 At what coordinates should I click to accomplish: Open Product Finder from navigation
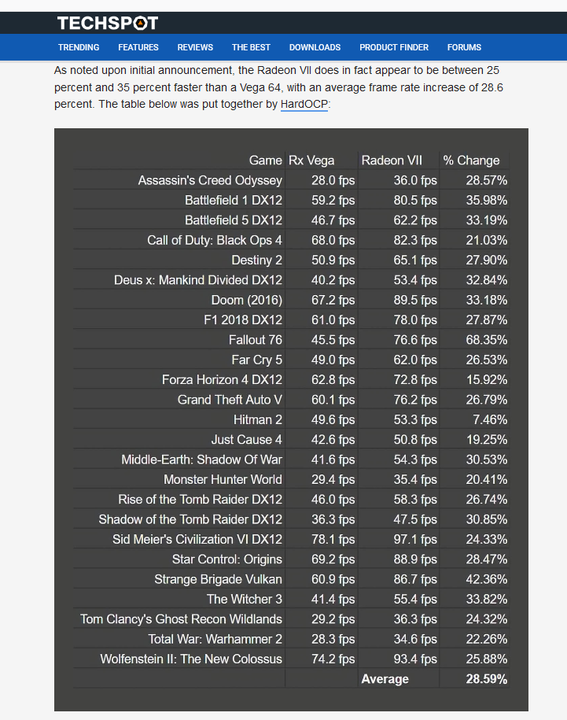coord(394,47)
